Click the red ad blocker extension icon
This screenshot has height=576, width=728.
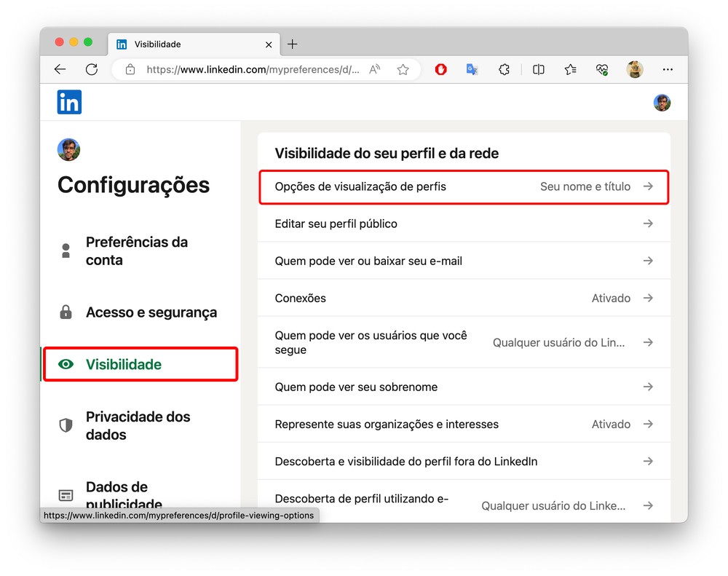pos(440,70)
